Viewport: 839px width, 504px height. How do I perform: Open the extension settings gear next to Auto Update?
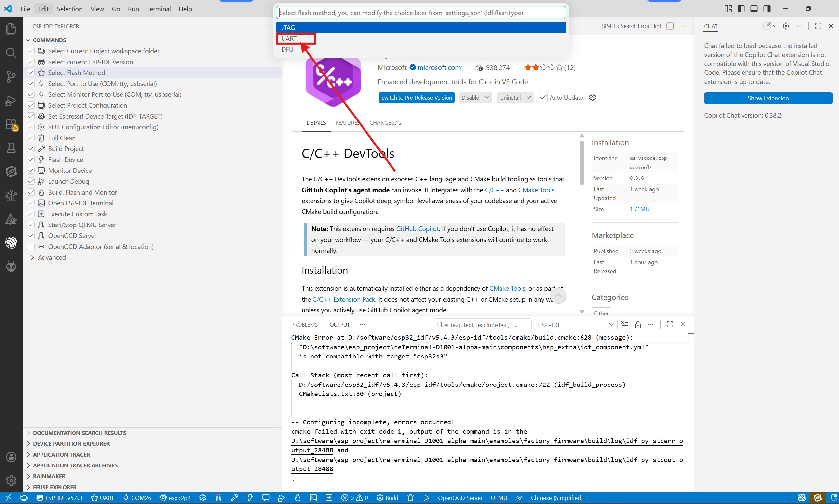592,98
